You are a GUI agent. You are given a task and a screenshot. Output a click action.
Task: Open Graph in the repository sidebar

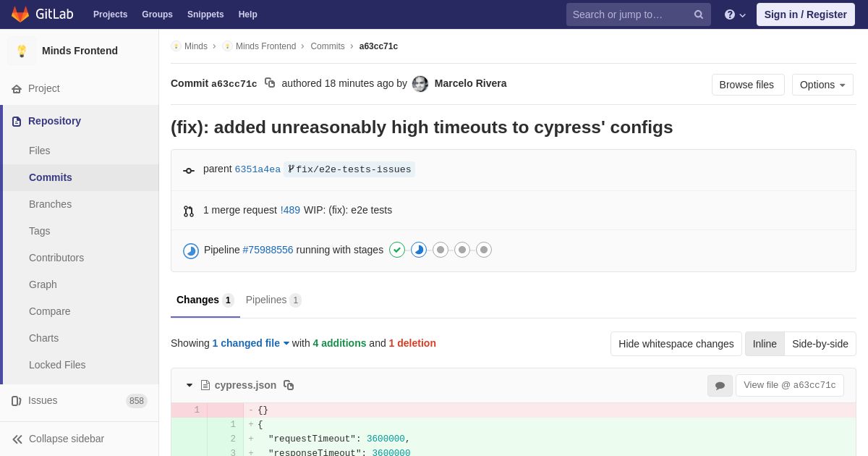click(x=80, y=284)
